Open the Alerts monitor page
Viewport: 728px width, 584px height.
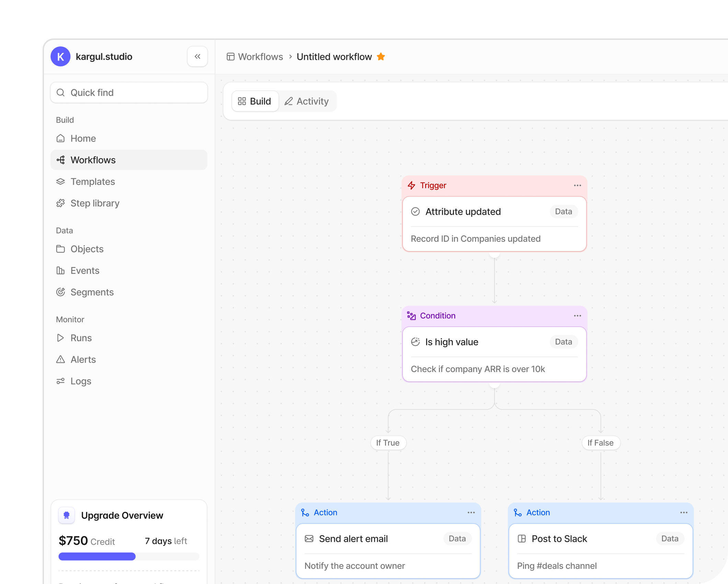tap(83, 360)
